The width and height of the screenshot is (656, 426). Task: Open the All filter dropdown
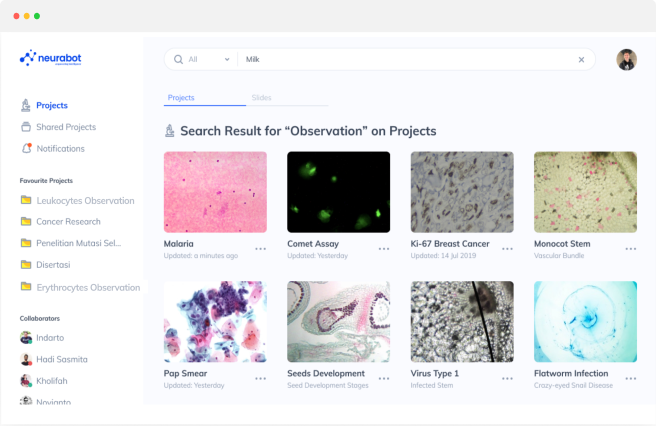point(209,59)
